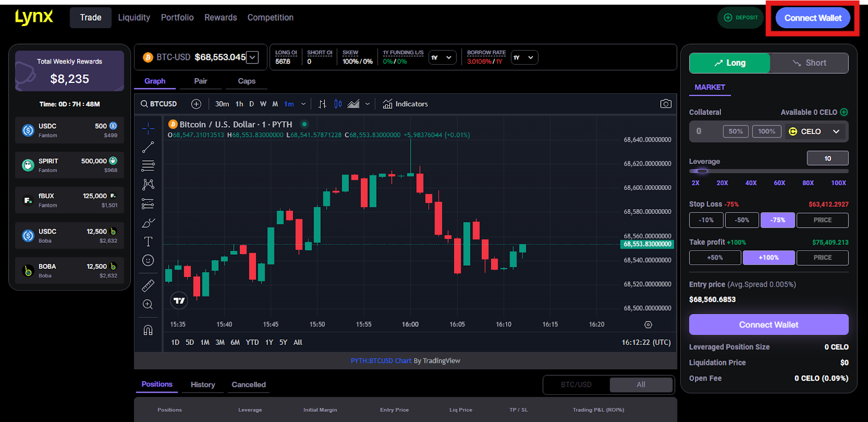Open the History tab

[203, 385]
